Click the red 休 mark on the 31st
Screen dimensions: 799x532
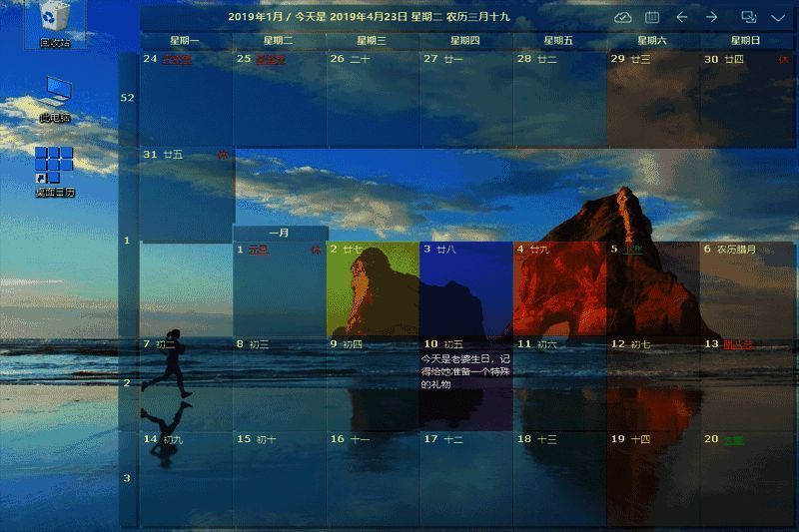pos(223,155)
